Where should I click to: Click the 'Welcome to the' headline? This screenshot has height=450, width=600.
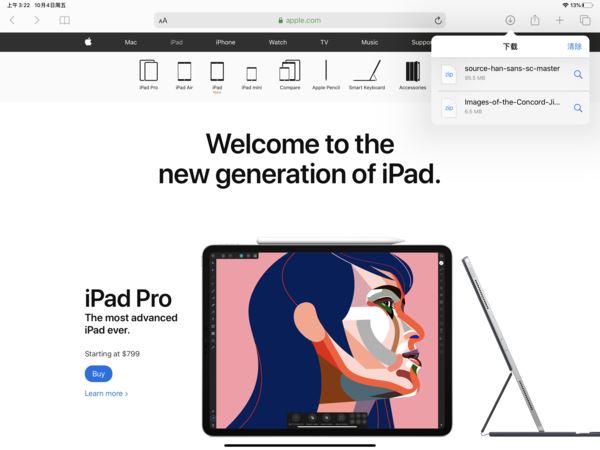300,144
